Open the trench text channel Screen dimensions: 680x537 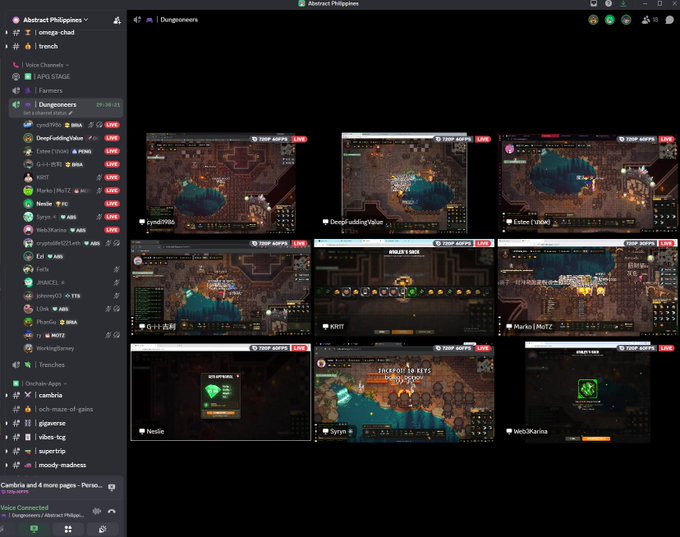click(x=65, y=46)
